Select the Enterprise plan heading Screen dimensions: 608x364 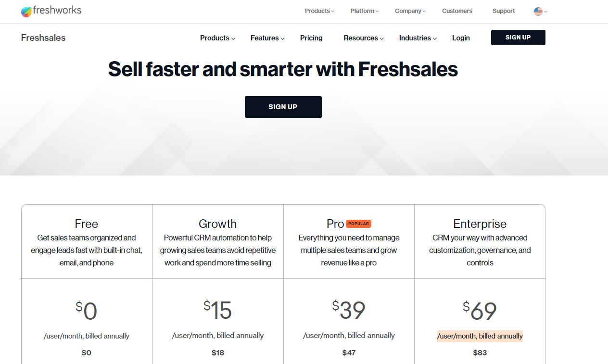click(480, 224)
